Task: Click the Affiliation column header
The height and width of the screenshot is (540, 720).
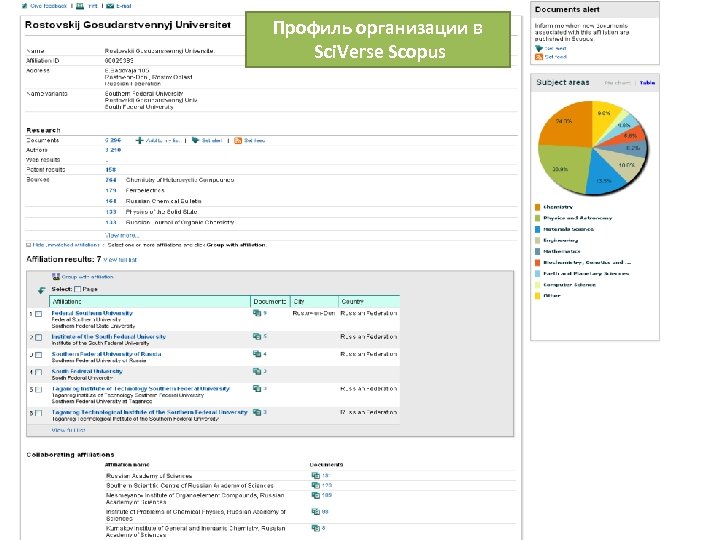Action: point(150,302)
